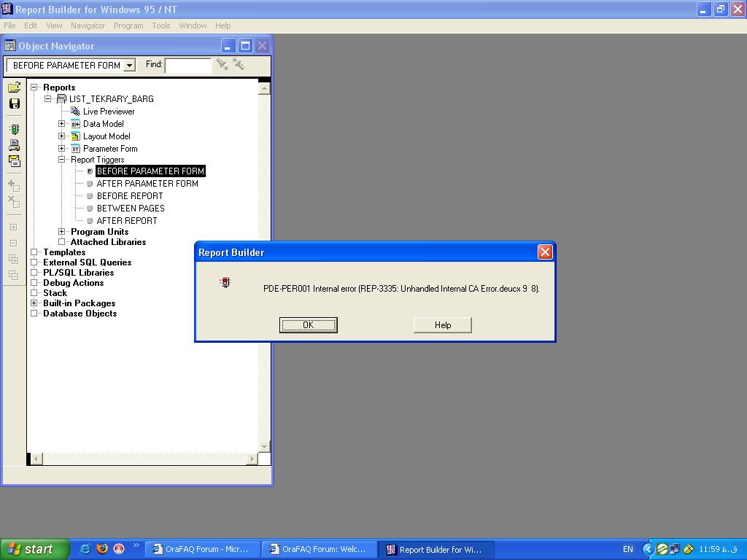
Task: Switch to OraFAQ Forum - Micr... taskbar window
Action: pyautogui.click(x=202, y=549)
